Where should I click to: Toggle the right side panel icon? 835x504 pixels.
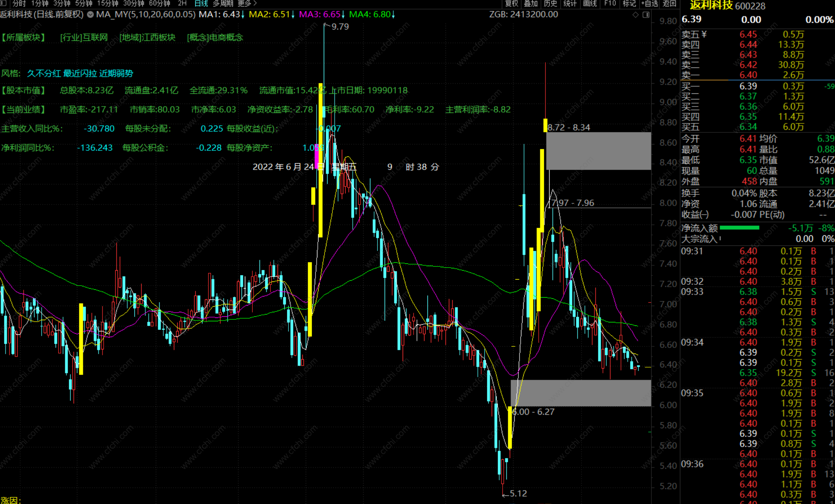coord(646,15)
